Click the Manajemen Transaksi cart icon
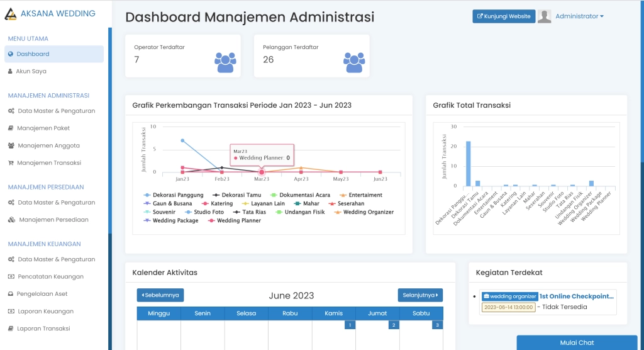 click(x=11, y=163)
